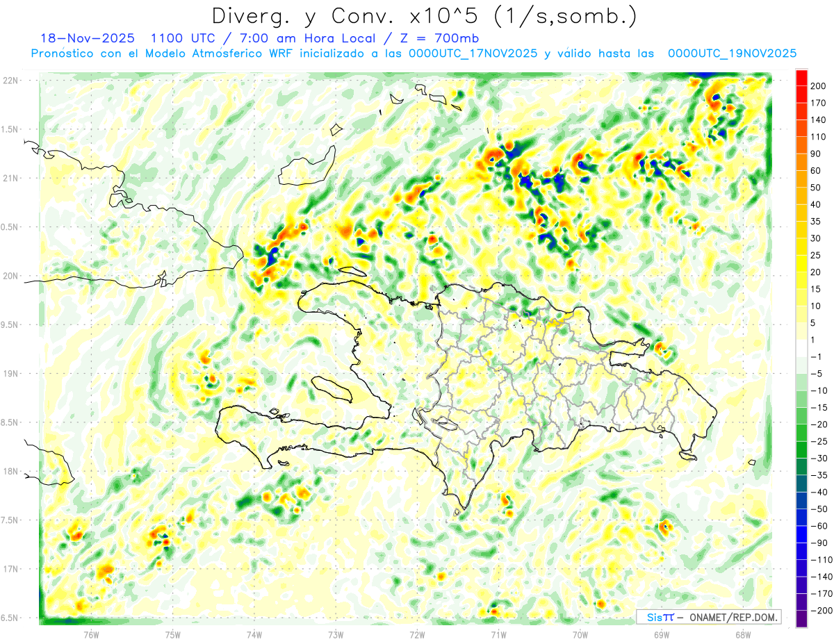Screen dimensions: 834x644
Task: Click the '18N' latitude label
Action: point(10,471)
